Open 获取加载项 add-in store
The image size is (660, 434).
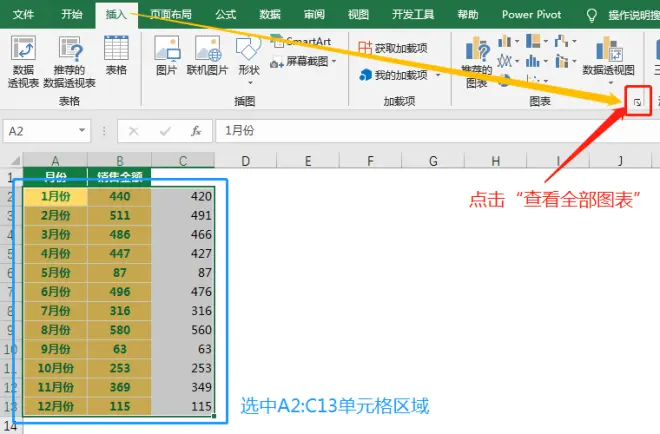click(393, 48)
